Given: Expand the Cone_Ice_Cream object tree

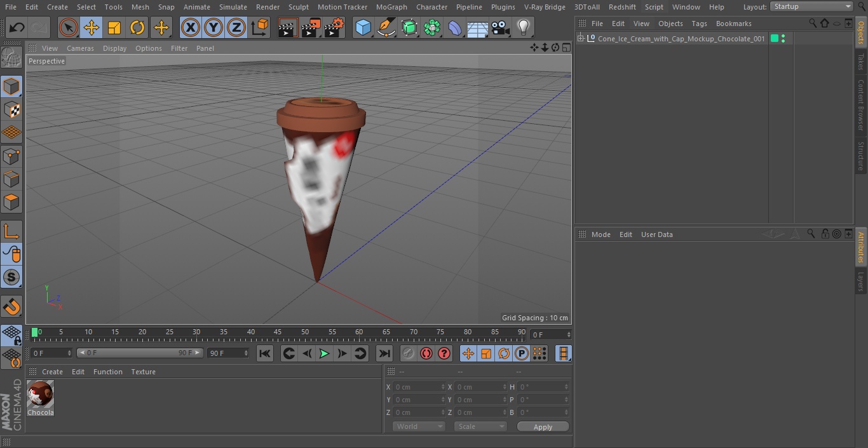Looking at the screenshot, I should 580,39.
